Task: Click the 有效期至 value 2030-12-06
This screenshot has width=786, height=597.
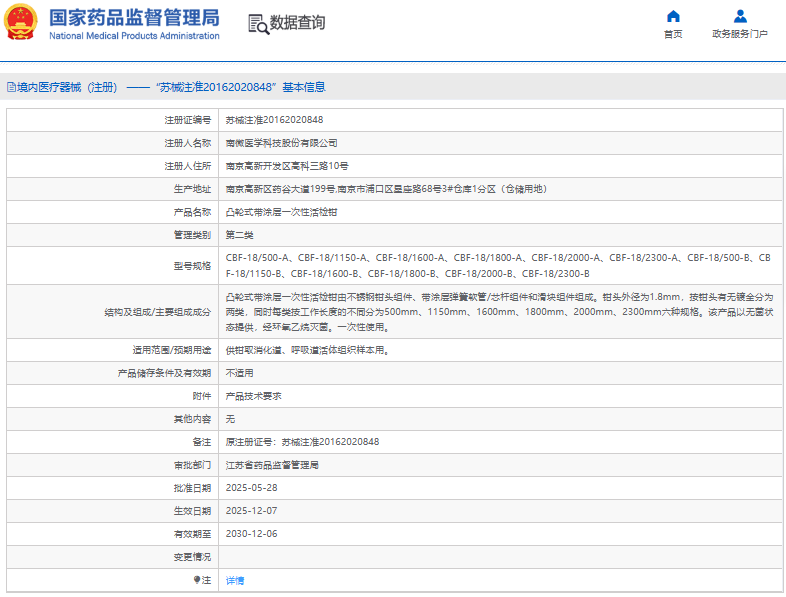Action: click(x=251, y=534)
